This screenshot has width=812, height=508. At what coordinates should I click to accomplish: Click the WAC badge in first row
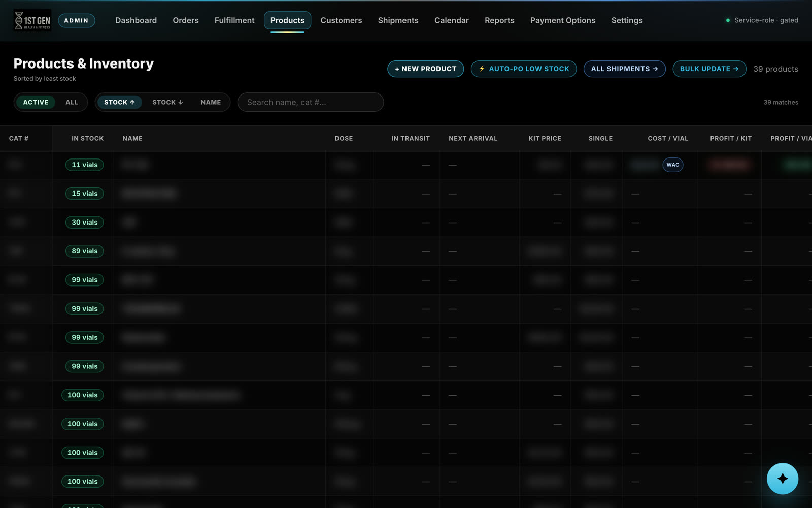(673, 165)
